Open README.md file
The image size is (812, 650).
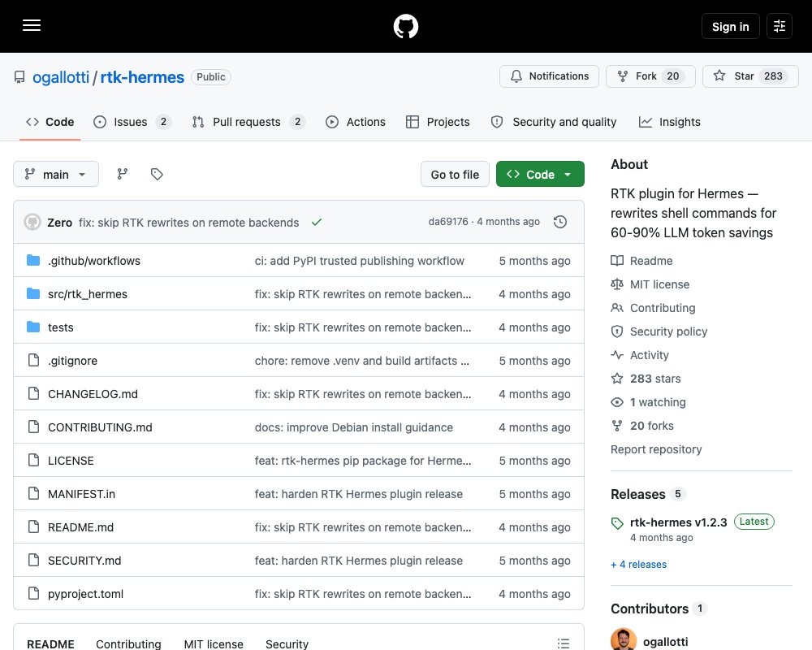[80, 527]
